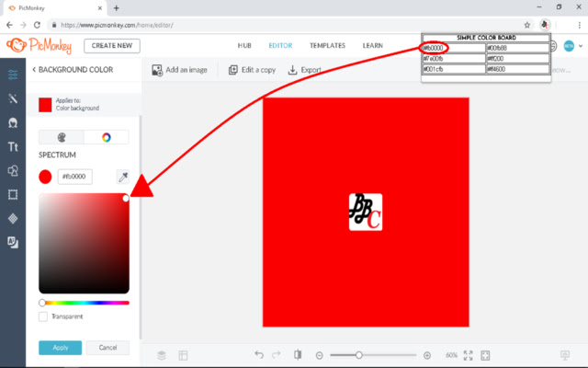Open the Basic Edits sliders icon in sidebar
Image resolution: width=588 pixels, height=368 pixels.
[13, 75]
